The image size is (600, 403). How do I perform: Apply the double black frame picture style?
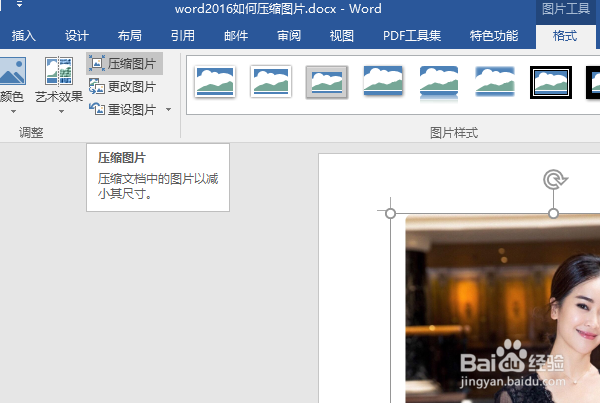tap(551, 82)
